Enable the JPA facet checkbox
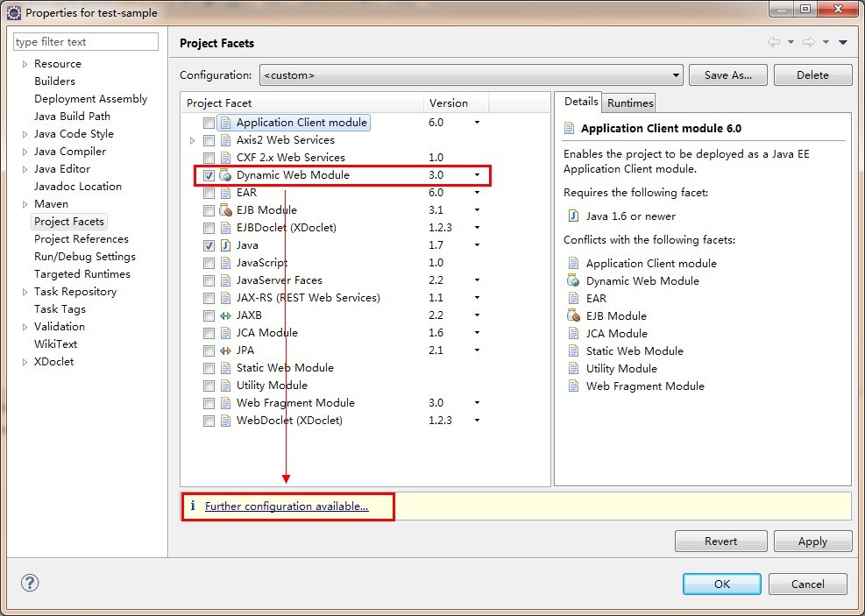This screenshot has width=865, height=616. pos(209,350)
